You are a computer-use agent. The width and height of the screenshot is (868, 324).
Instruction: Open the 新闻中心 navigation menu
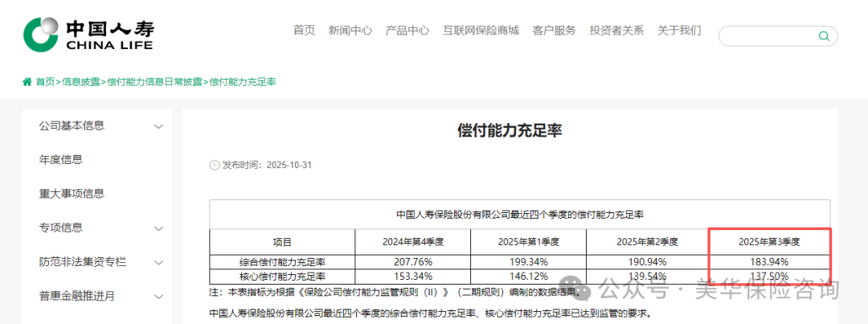click(x=350, y=31)
